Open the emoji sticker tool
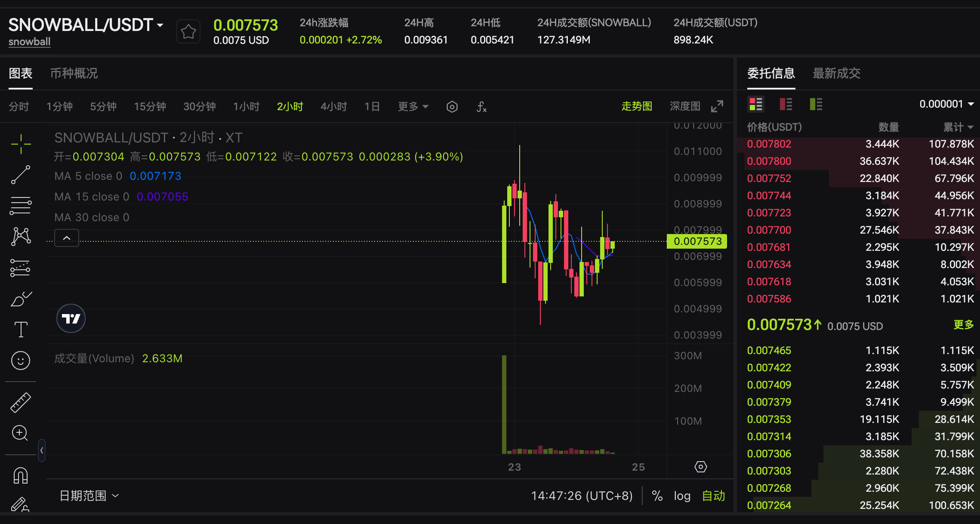 (20, 361)
